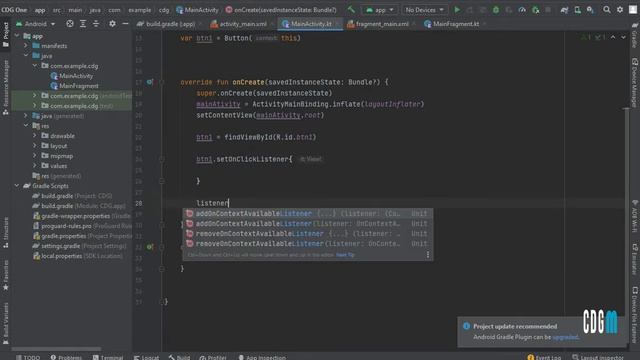Open Search Everywhere magnifier icon
Image resolution: width=640 pixels, height=360 pixels.
click(x=607, y=9)
